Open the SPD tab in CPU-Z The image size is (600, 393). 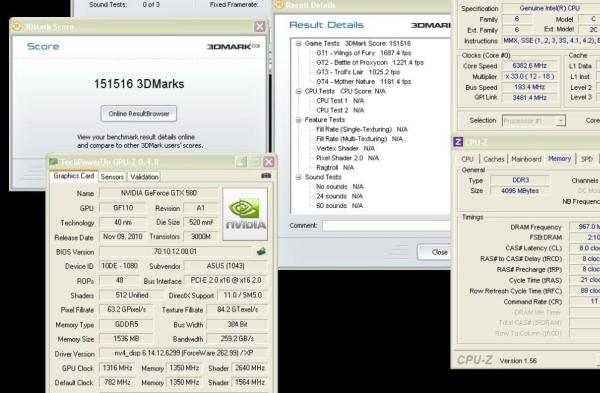[587, 159]
